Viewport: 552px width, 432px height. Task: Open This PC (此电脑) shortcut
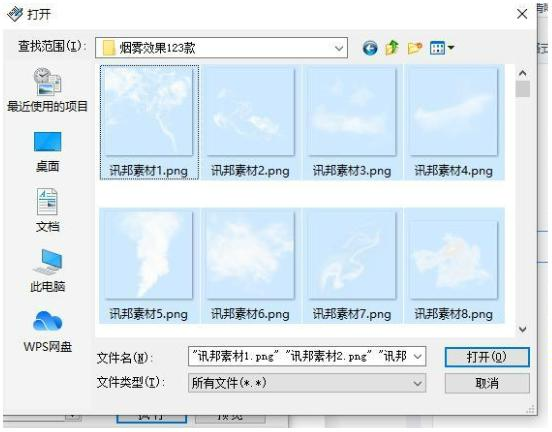47,270
